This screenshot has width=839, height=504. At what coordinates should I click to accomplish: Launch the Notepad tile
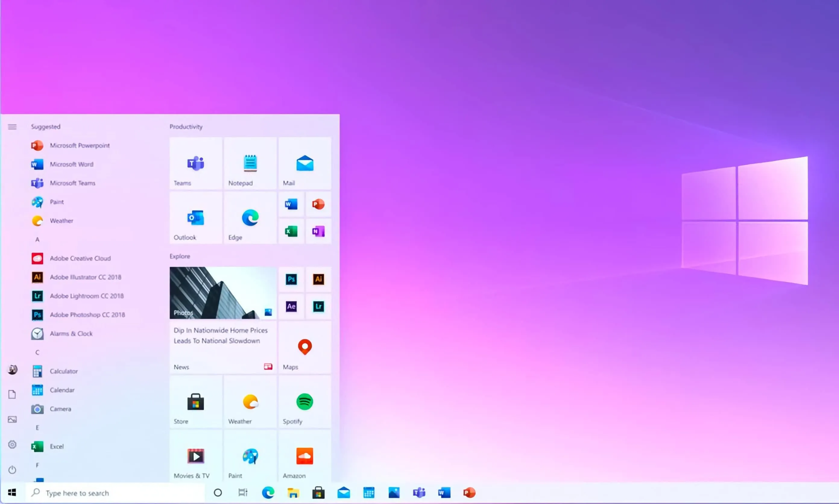(250, 163)
